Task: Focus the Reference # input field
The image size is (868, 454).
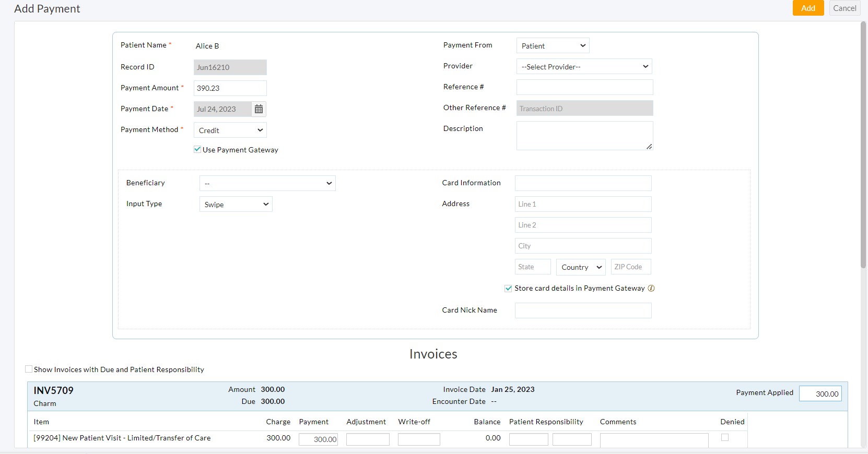Action: [x=584, y=87]
